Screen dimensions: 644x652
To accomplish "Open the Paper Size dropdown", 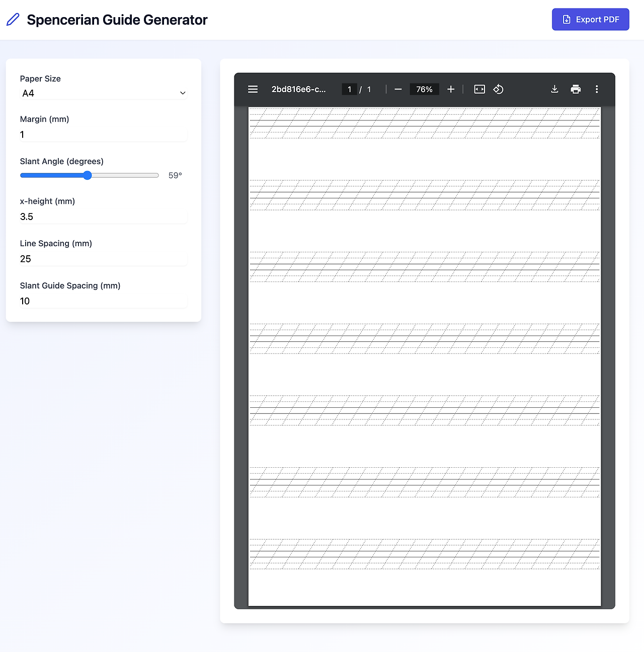I will (103, 93).
